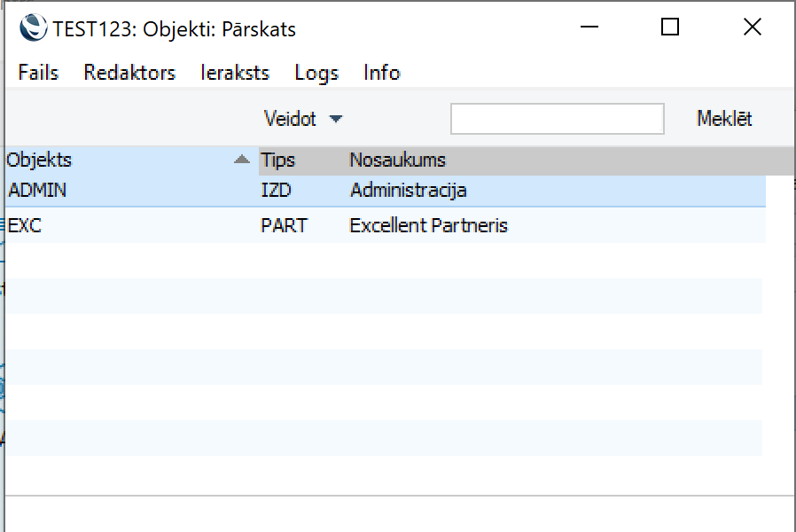This screenshot has height=532, width=796.
Task: Select the ADMIN object row
Action: [37, 191]
